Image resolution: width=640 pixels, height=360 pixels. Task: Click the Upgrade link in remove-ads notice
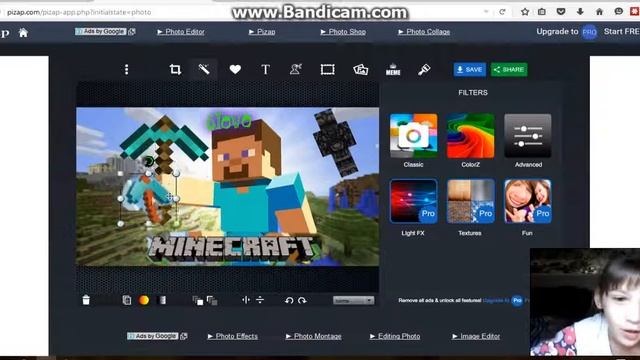(x=496, y=300)
